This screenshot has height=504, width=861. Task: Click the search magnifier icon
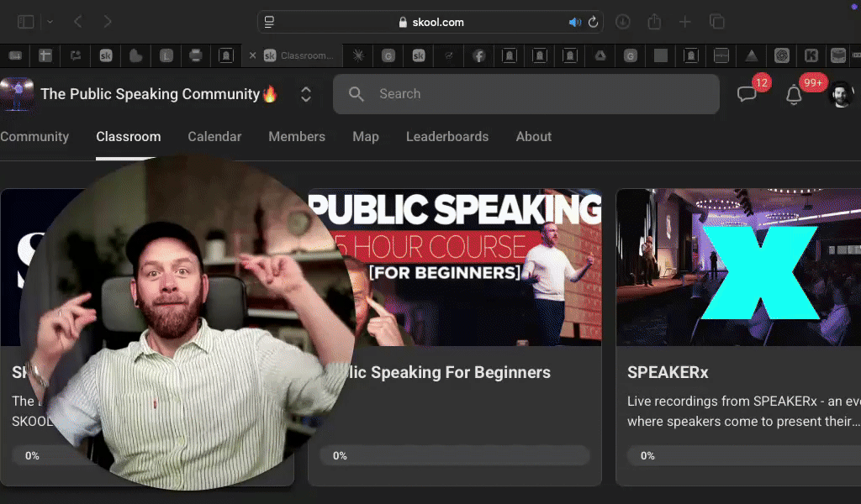click(357, 94)
